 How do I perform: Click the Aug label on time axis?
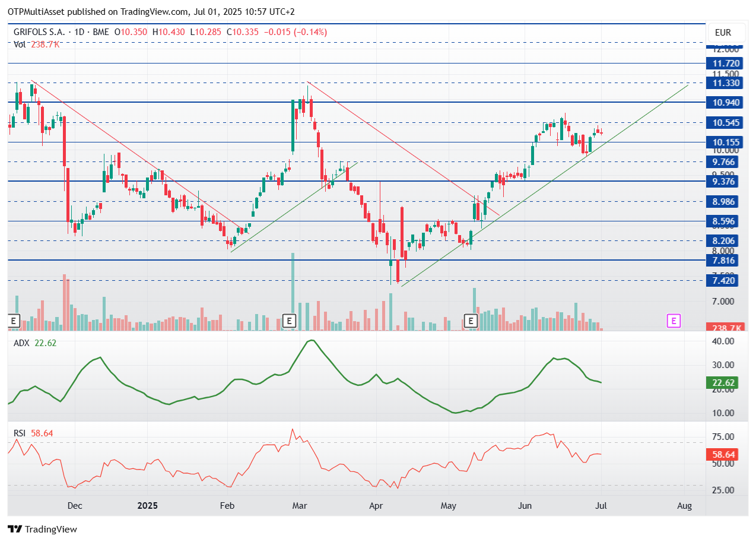click(684, 506)
